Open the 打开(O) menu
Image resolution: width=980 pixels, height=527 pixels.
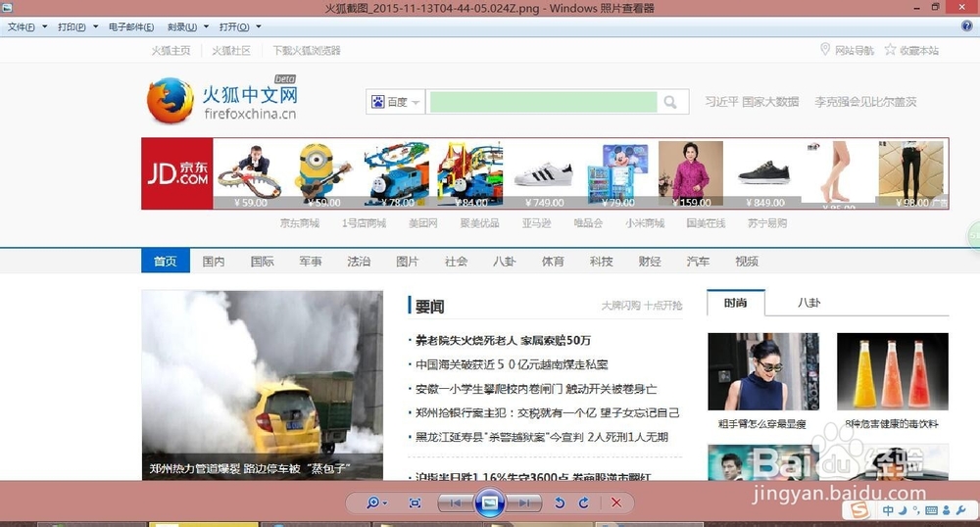click(x=240, y=26)
